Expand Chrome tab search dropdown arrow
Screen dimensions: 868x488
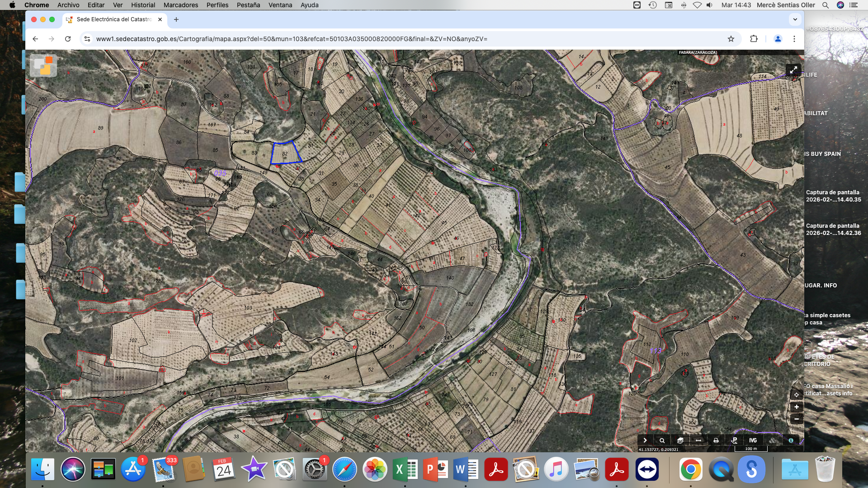[x=795, y=19]
